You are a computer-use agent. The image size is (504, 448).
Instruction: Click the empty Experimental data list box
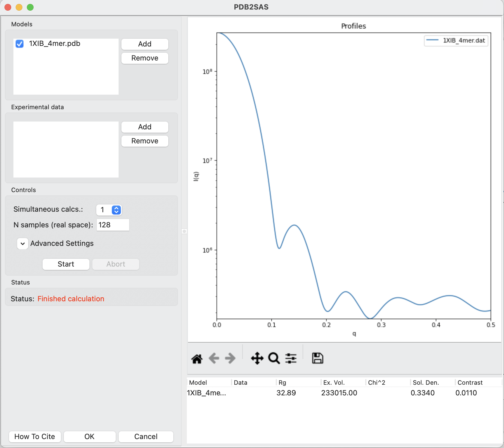point(66,150)
